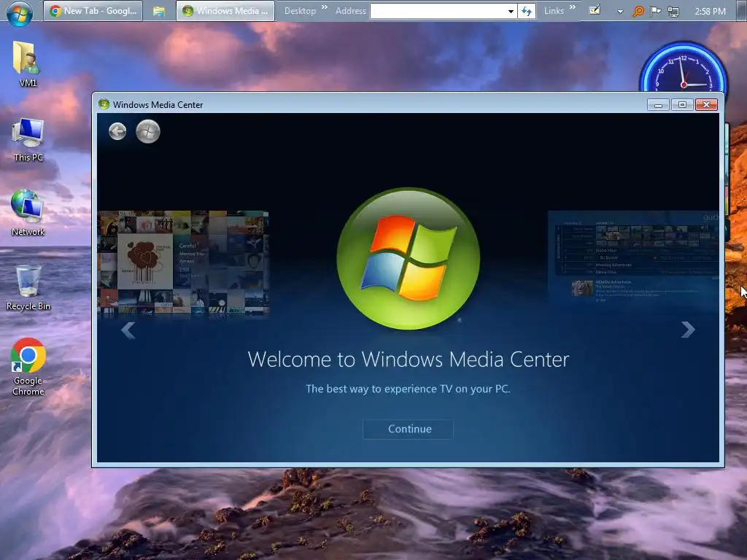747x560 pixels.
Task: Minimize the Windows Media Center window
Action: tap(658, 105)
